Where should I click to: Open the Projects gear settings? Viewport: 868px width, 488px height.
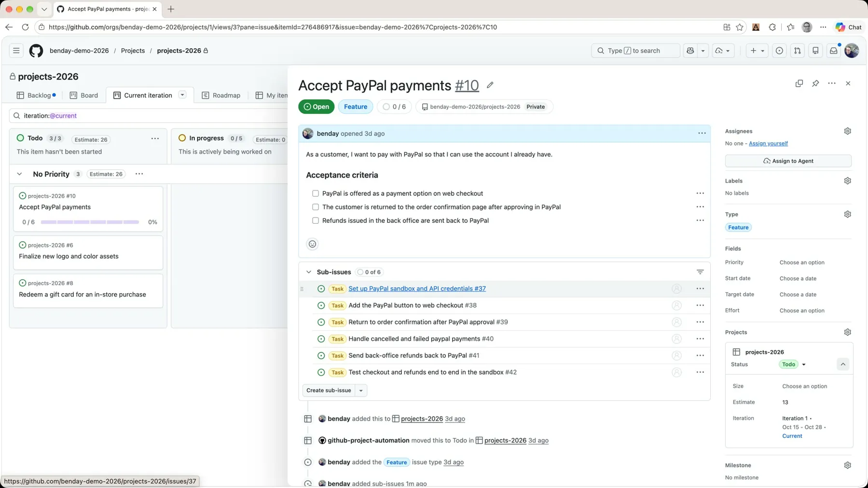tap(847, 332)
